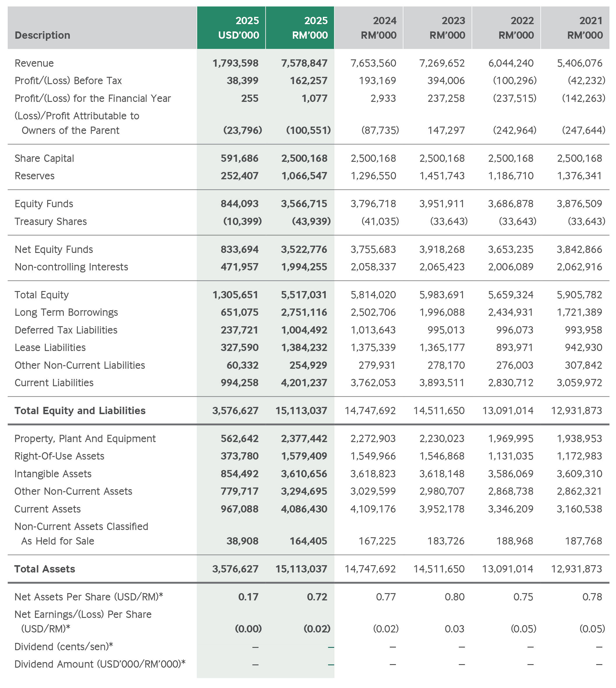Select the 2021 RM'000 column header
Image resolution: width=616 pixels, height=688 pixels.
pos(575,28)
